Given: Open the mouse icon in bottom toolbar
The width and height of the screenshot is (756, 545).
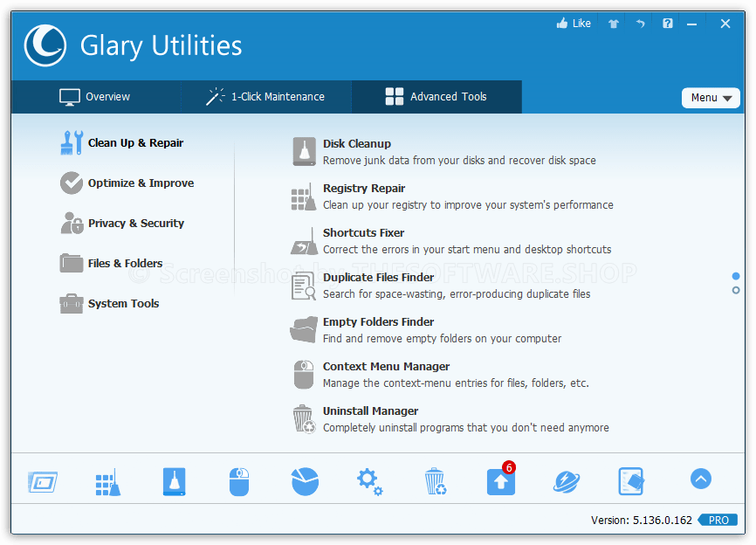Looking at the screenshot, I should [x=239, y=482].
